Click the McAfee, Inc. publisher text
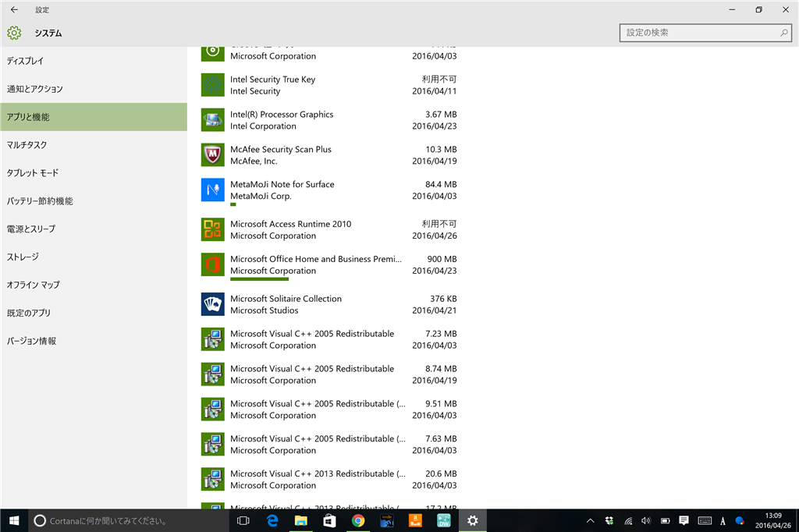The height and width of the screenshot is (532, 799). [254, 161]
